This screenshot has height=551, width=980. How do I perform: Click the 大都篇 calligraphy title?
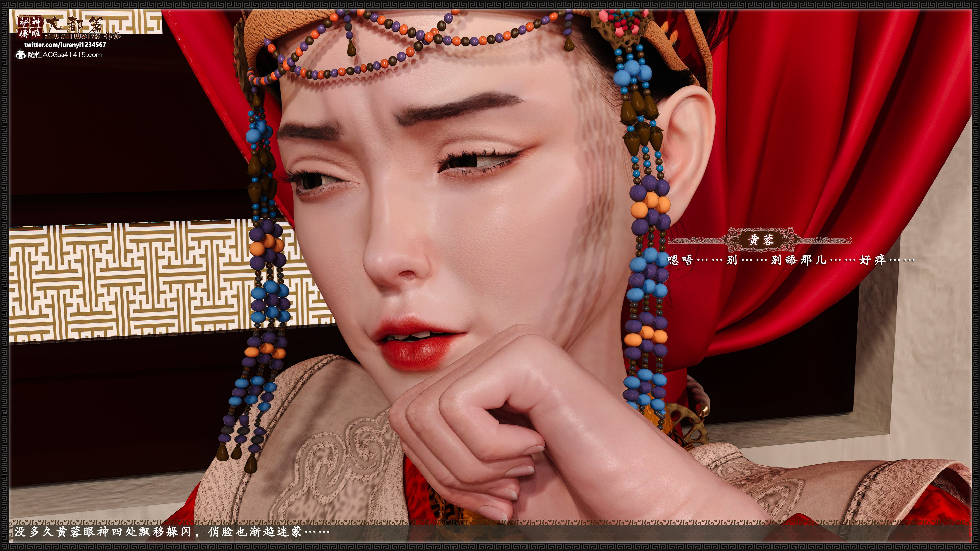coord(74,25)
